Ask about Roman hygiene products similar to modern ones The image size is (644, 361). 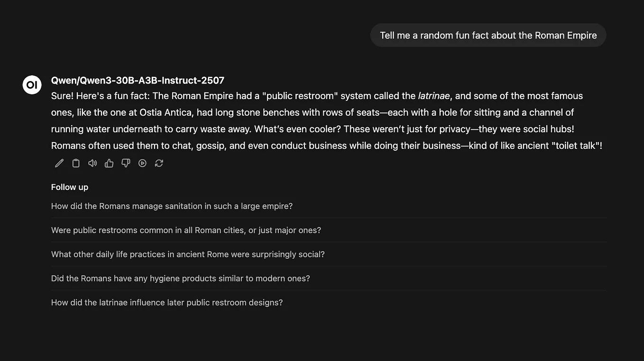[x=180, y=278]
